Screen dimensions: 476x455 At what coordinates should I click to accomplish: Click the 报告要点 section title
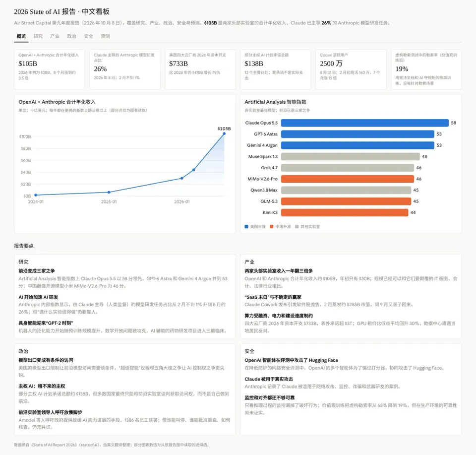(24, 246)
